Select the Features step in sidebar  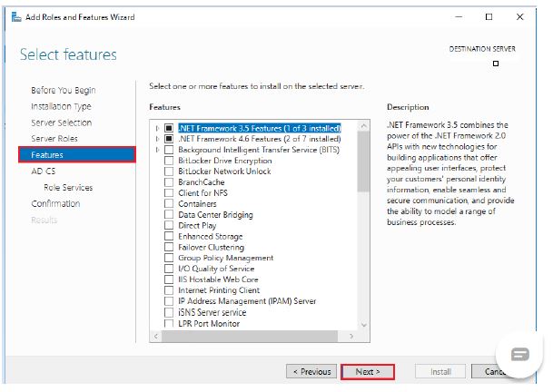click(77, 155)
